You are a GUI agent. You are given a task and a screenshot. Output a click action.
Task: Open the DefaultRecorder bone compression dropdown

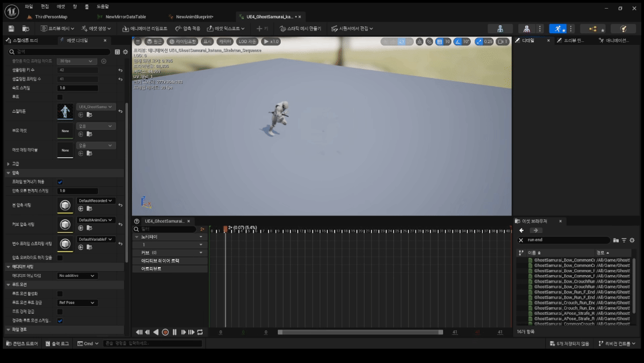pyautogui.click(x=96, y=200)
